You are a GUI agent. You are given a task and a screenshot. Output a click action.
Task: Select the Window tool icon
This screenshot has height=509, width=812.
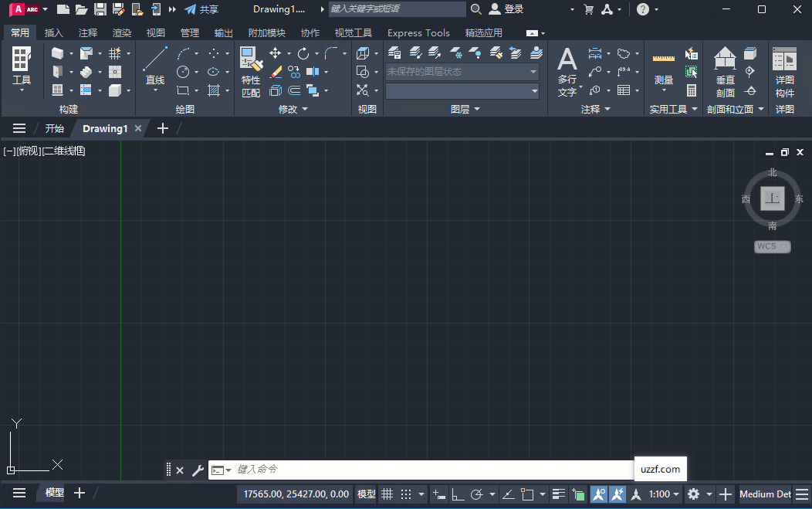tap(57, 90)
